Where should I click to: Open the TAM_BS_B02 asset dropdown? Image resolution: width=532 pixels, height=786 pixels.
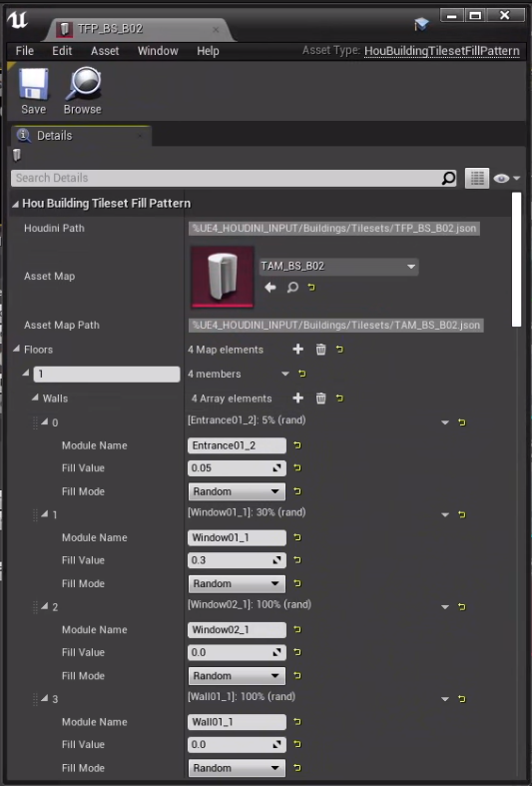tap(338, 267)
